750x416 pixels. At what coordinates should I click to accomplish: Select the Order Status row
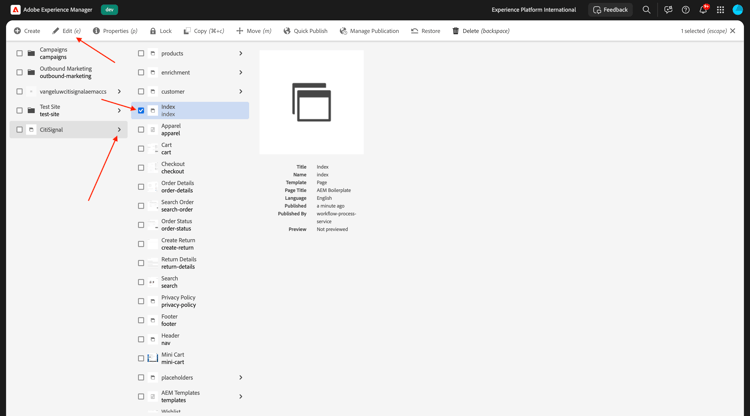[190, 225]
